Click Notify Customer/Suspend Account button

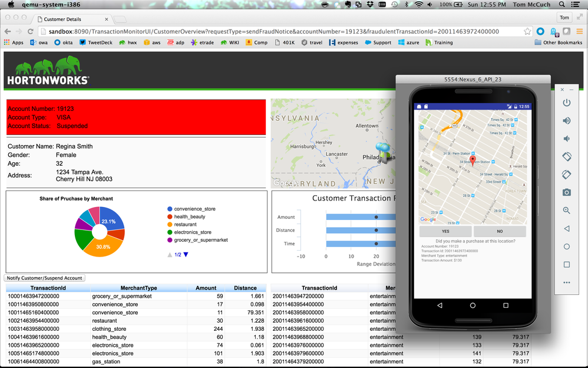tap(45, 278)
